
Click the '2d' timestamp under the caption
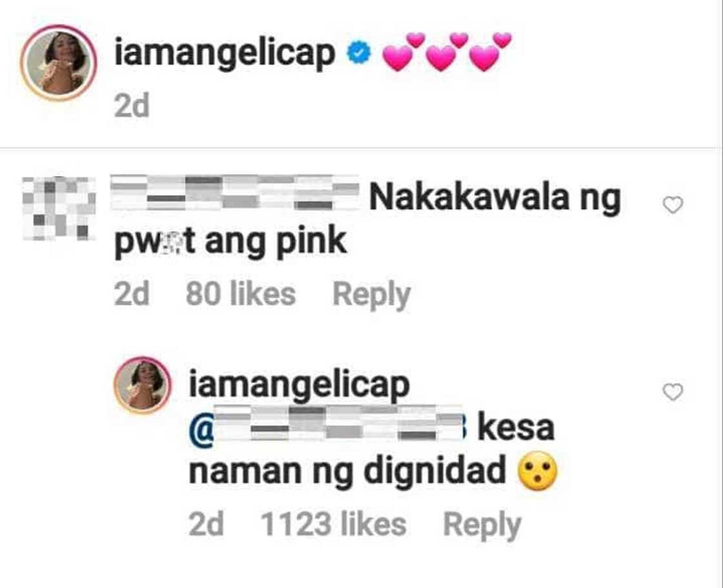[x=132, y=106]
